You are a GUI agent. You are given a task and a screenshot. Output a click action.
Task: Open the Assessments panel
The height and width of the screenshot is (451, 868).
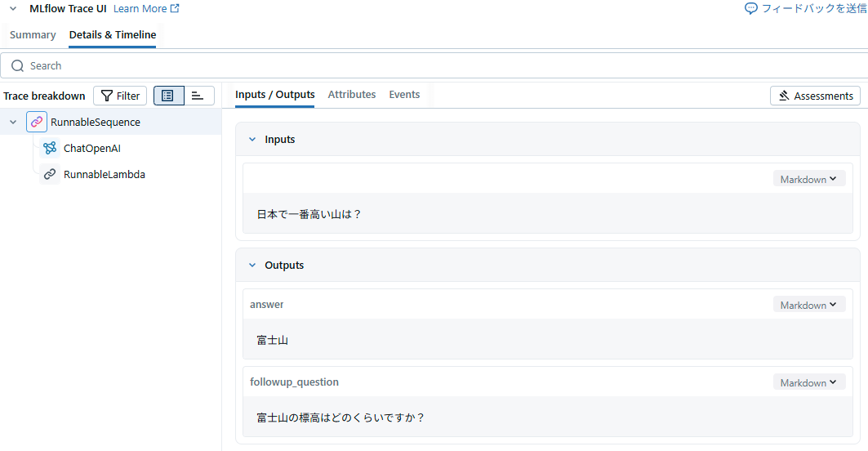[815, 96]
